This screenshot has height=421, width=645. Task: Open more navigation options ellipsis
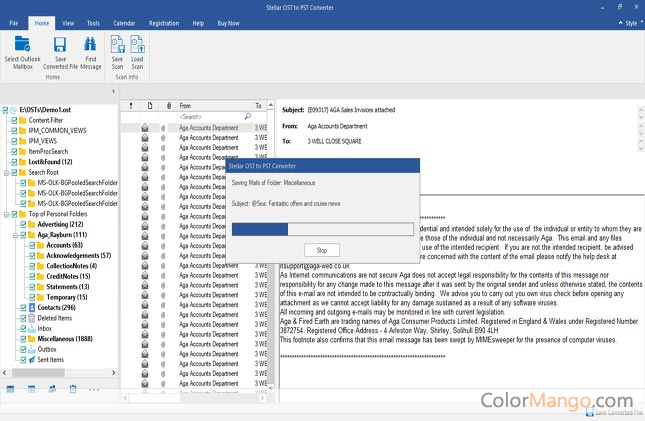click(94, 389)
